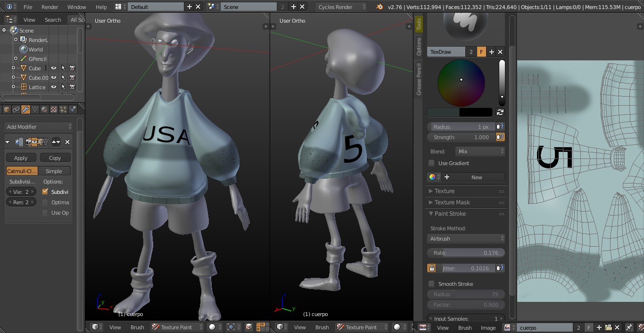Enable the Optimal Display checkbox

pos(45,202)
